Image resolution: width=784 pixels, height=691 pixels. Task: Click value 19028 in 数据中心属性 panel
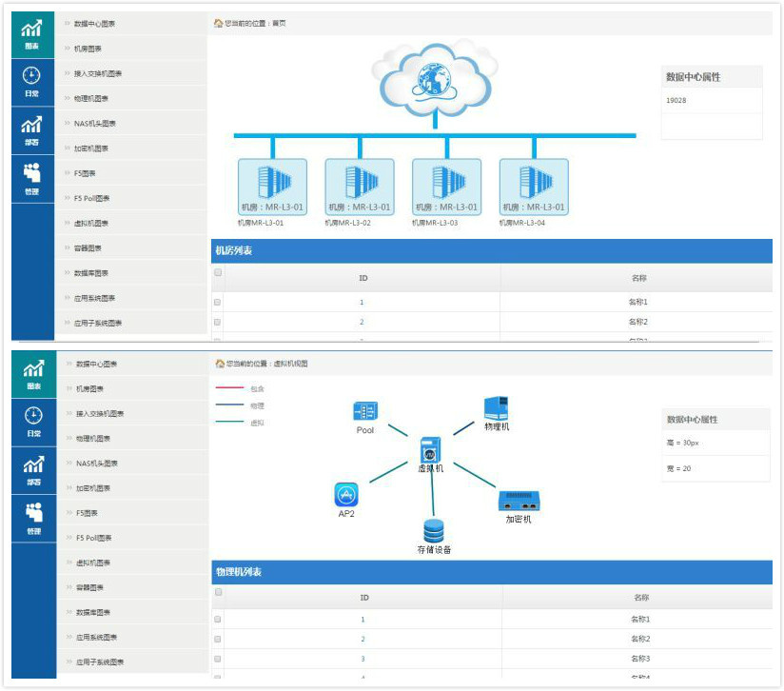pyautogui.click(x=676, y=101)
